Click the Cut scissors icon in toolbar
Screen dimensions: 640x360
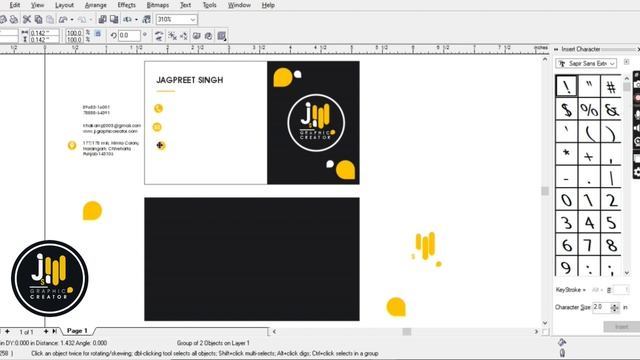[27, 19]
